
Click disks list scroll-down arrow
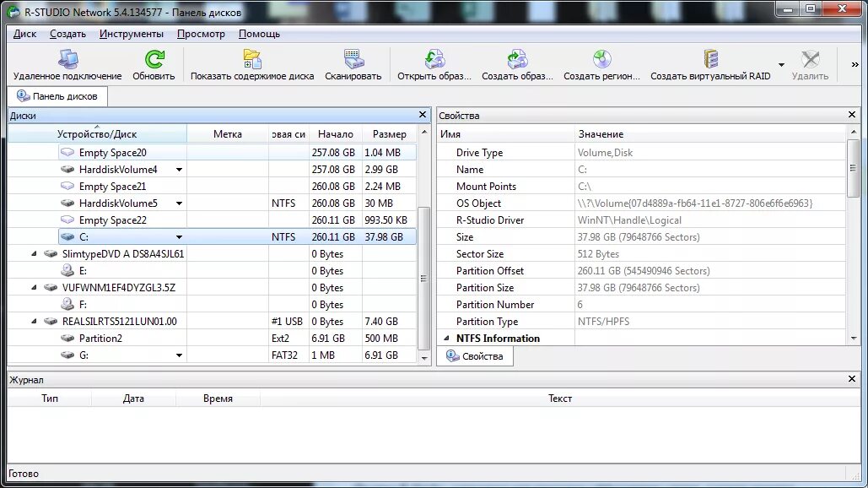(424, 358)
